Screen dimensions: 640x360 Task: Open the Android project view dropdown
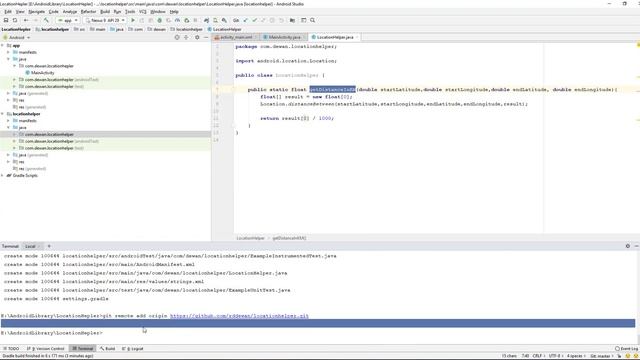tap(17, 37)
